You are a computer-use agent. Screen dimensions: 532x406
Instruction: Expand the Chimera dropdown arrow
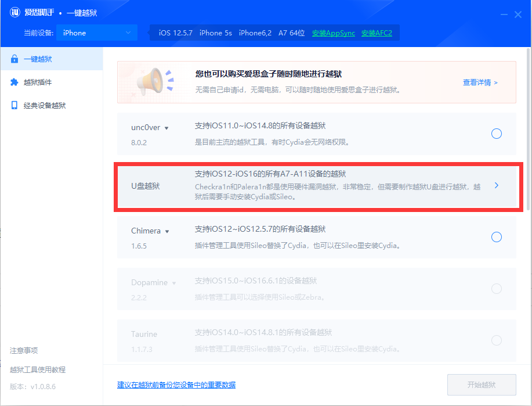[167, 231]
